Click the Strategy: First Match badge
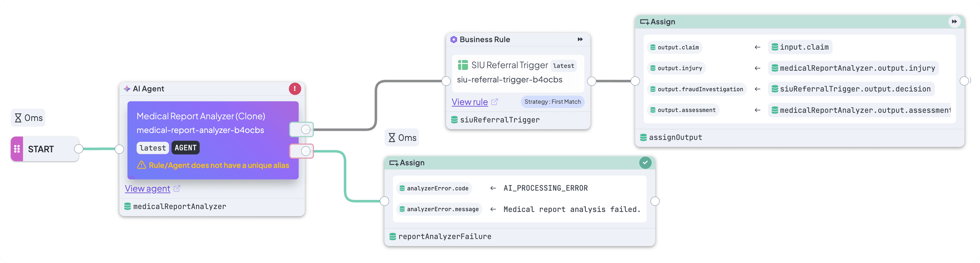Screen dimensions: 980x263 pyautogui.click(x=552, y=102)
